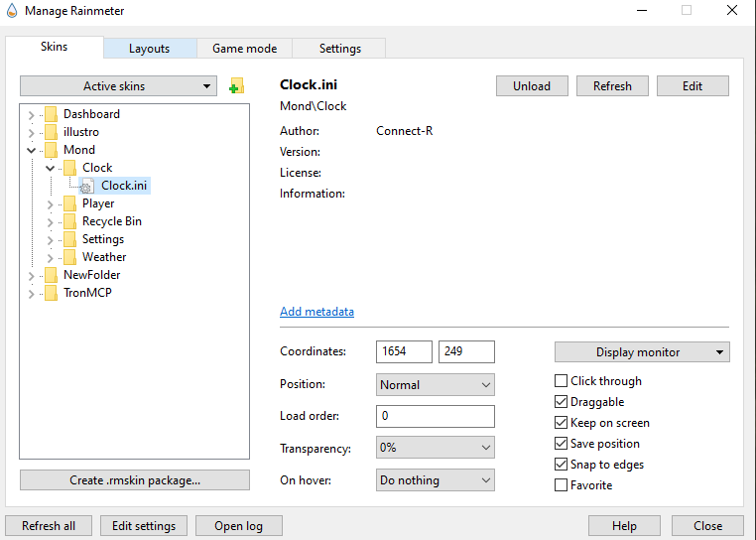Open the On hover combo box

[436, 480]
